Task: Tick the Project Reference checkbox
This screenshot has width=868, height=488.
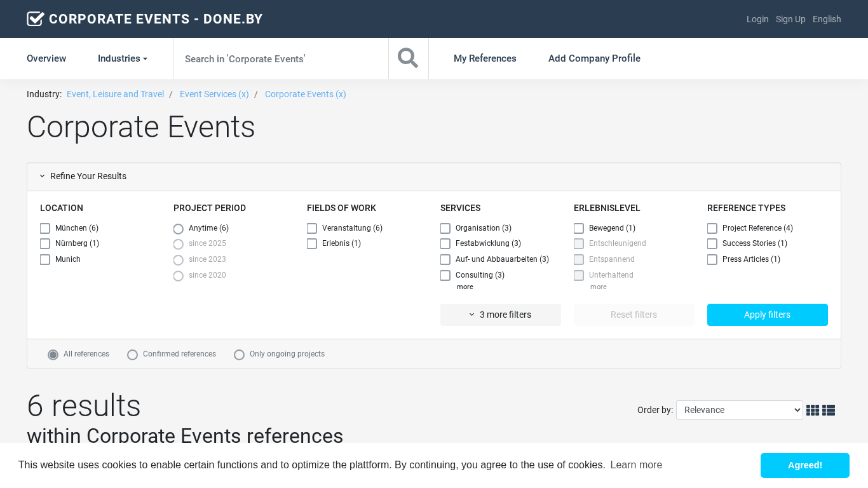Action: click(712, 229)
